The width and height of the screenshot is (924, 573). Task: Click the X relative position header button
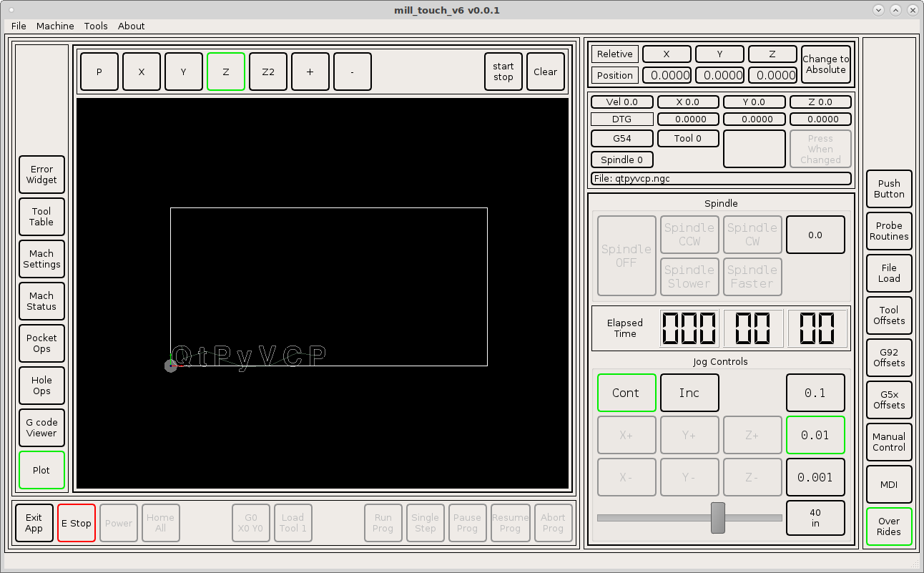pos(667,54)
